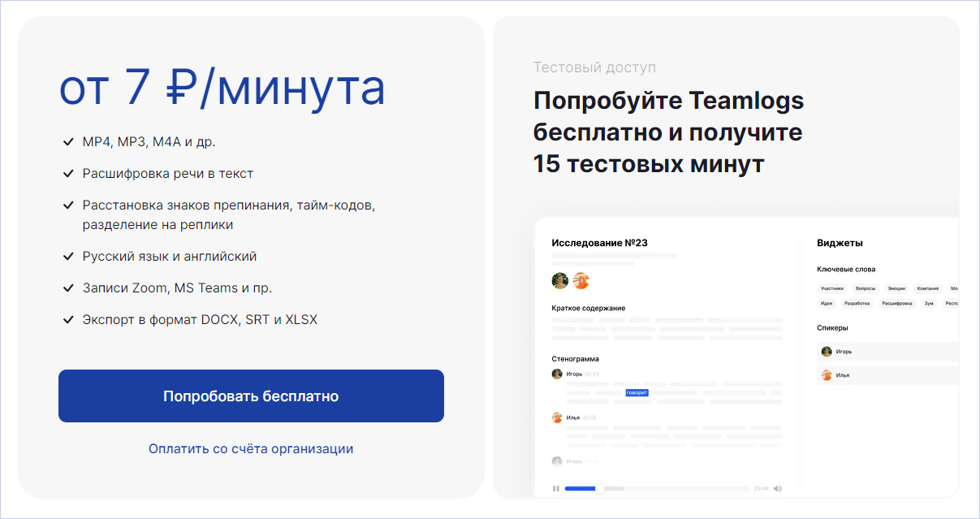Click the «Виджеты» heading
This screenshot has width=980, height=519.
[840, 243]
